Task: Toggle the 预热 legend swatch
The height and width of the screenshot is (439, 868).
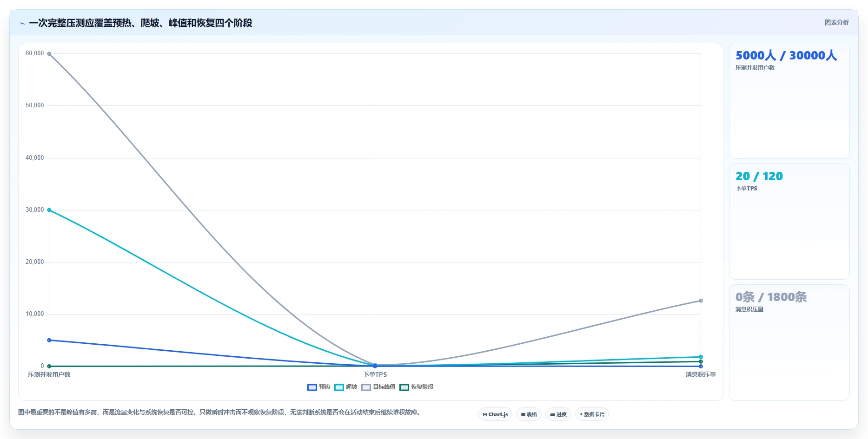Action: [x=312, y=387]
